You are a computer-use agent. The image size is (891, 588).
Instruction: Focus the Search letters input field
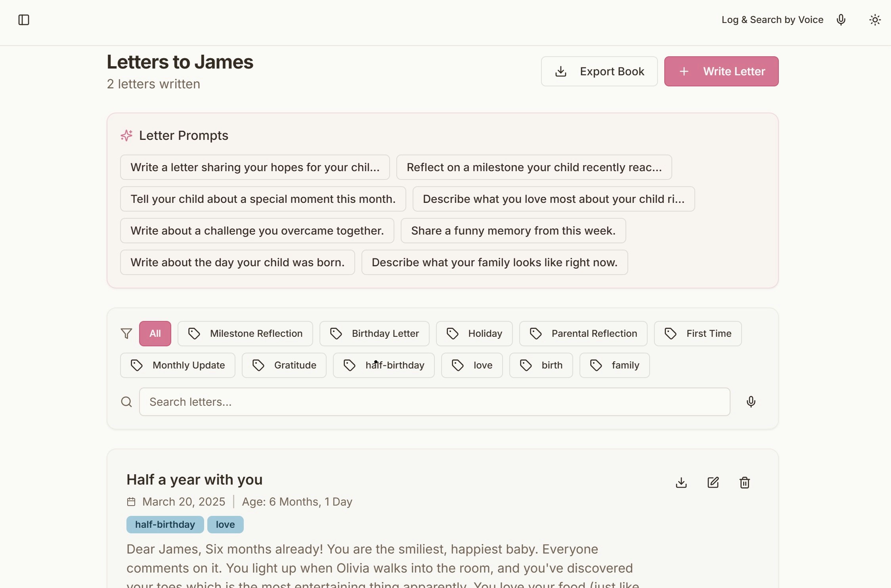(x=434, y=402)
